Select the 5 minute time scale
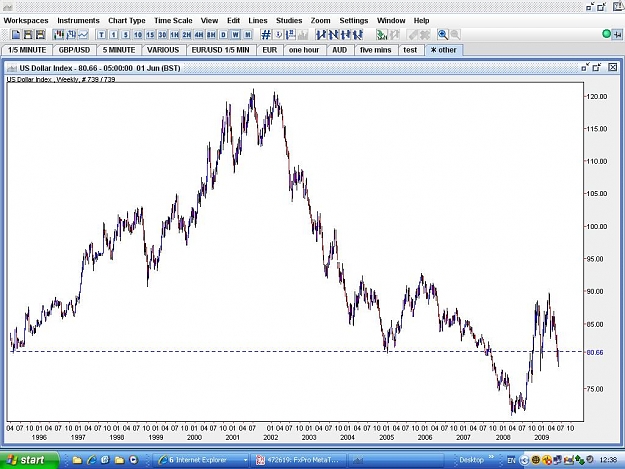Viewport: 625px width, 469px height. coord(126,35)
